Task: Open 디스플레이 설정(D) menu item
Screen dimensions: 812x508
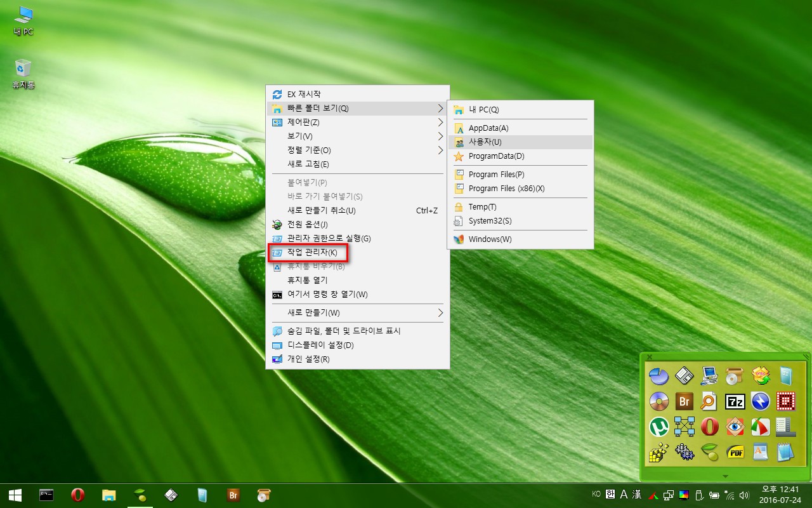Action: point(357,345)
